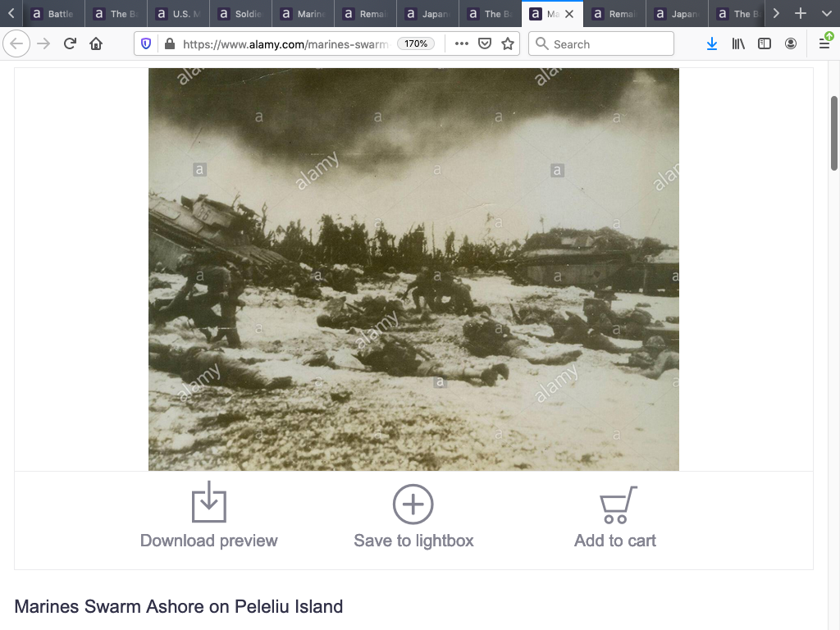Save page to Pocket
The image size is (840, 630).
(485, 44)
